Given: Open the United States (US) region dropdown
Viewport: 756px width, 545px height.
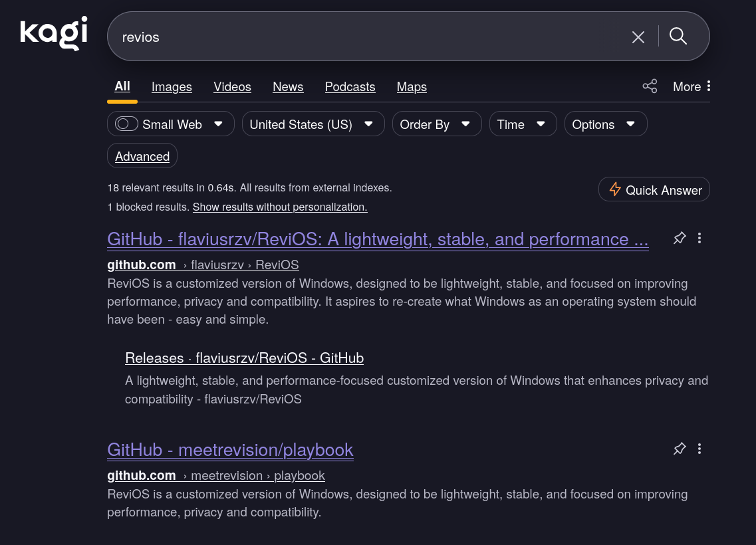Looking at the screenshot, I should (x=313, y=124).
